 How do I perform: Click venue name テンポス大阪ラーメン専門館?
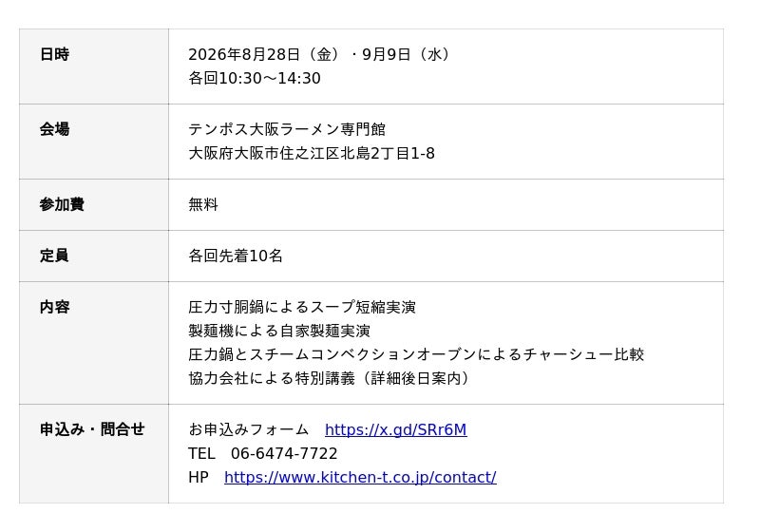287,129
